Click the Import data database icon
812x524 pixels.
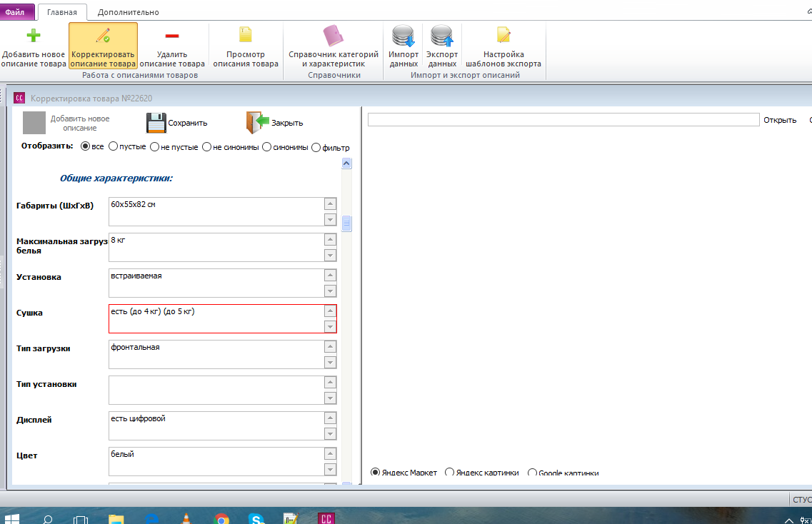[404, 36]
